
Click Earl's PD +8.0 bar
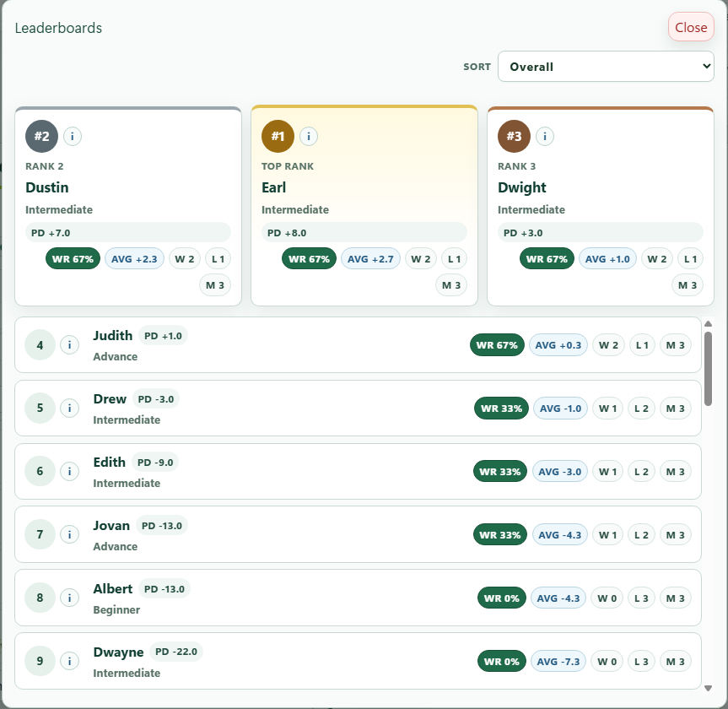click(364, 232)
